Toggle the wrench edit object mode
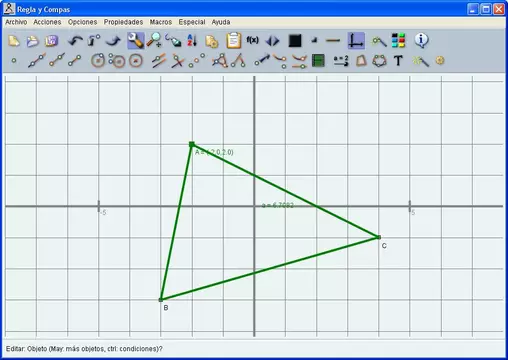The height and width of the screenshot is (360, 508). [136, 41]
